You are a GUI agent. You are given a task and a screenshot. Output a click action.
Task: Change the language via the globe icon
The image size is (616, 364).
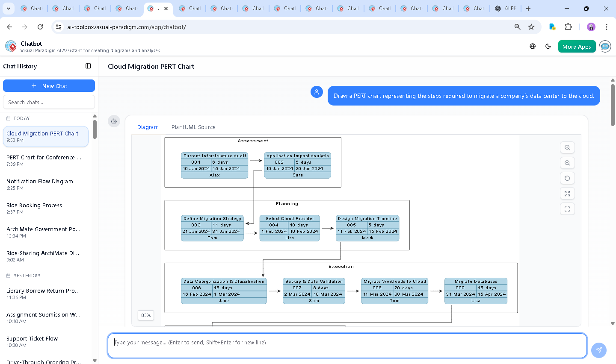(533, 46)
